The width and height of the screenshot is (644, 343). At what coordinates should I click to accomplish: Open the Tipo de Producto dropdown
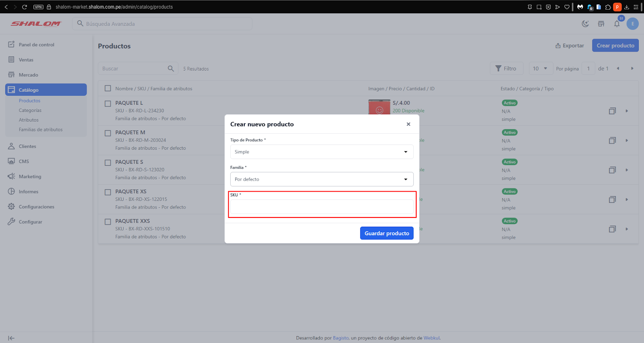click(x=322, y=152)
